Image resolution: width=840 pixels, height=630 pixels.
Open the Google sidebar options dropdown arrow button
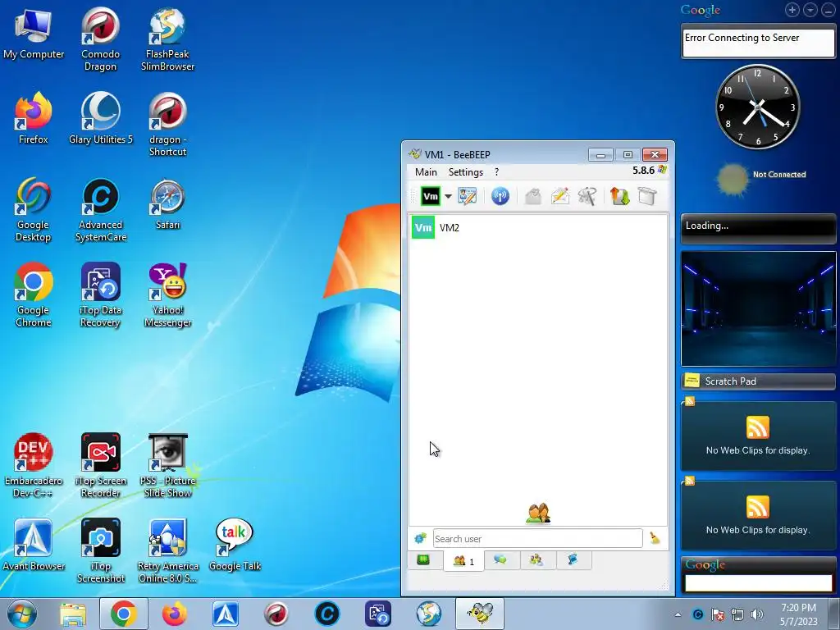[810, 10]
